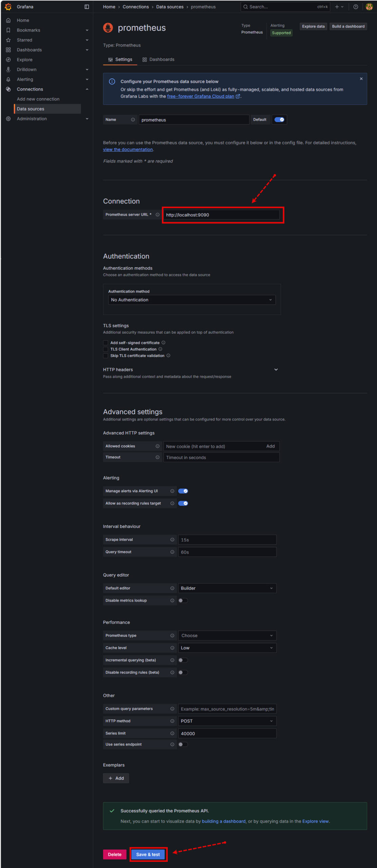
Task: Open the Cache level dropdown
Action: (x=227, y=648)
